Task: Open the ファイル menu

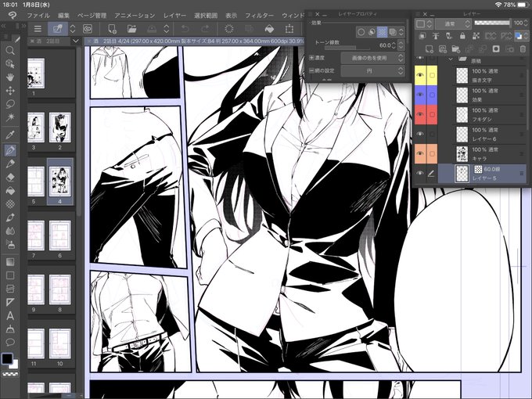Action: [38, 16]
